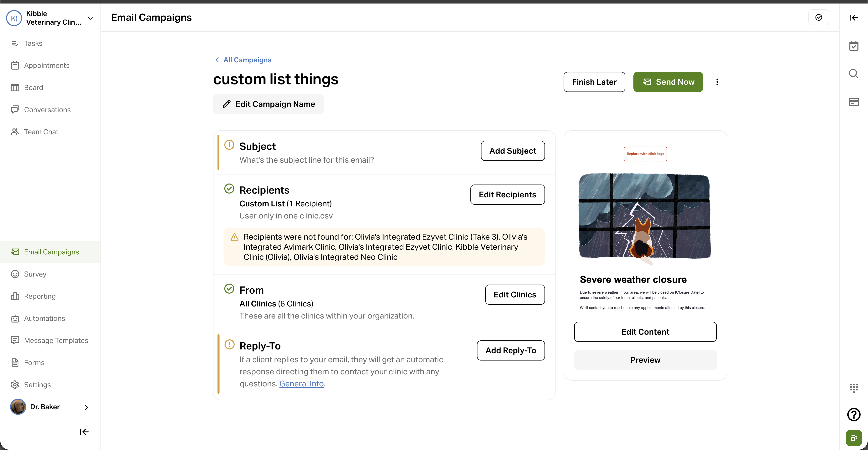The image size is (868, 450).
Task: Expand the Kibble Veterinary Clinic switcher
Action: [90, 18]
